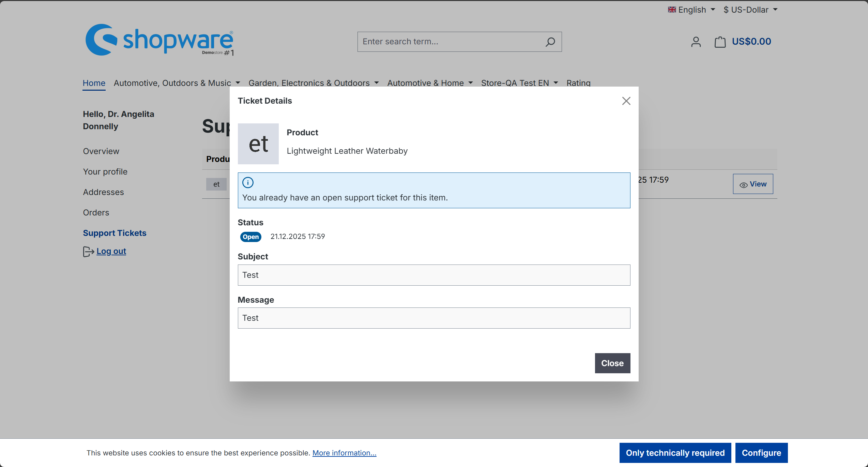Image resolution: width=868 pixels, height=467 pixels.
Task: Select Support Tickets in the sidebar
Action: 115,233
